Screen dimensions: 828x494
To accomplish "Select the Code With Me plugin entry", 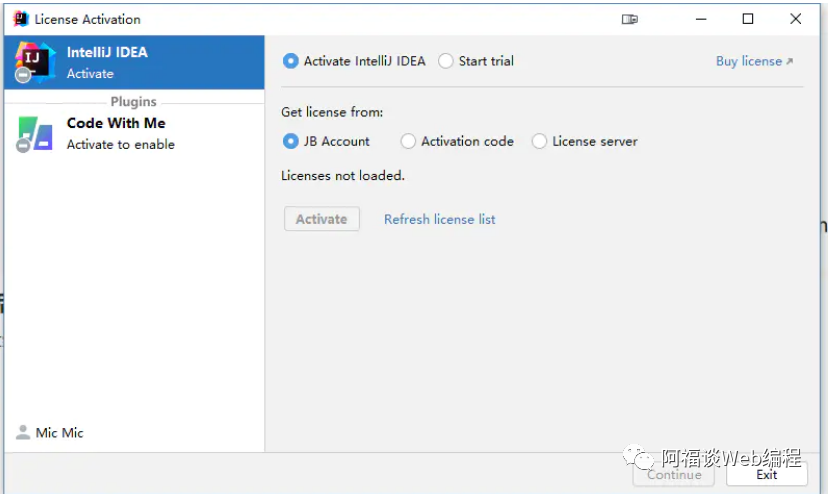I will (134, 134).
